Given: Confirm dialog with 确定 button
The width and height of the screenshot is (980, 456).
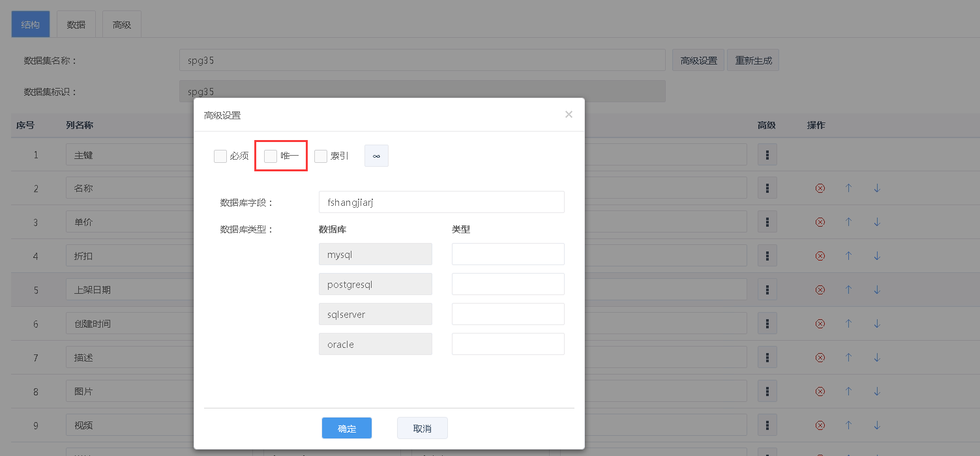Looking at the screenshot, I should click(347, 428).
